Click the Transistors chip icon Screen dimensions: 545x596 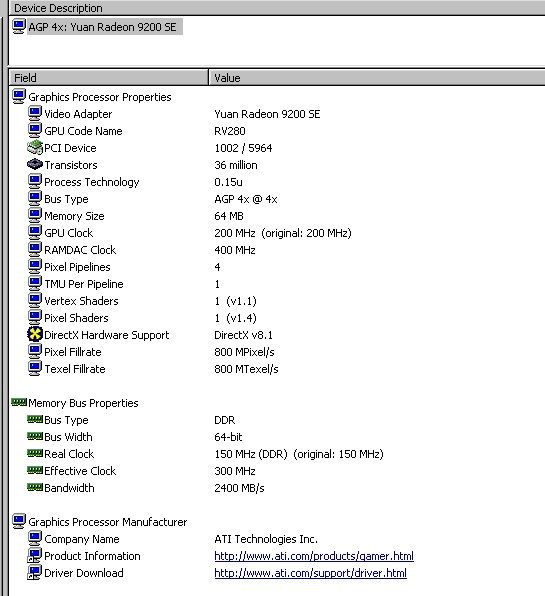[x=35, y=164]
